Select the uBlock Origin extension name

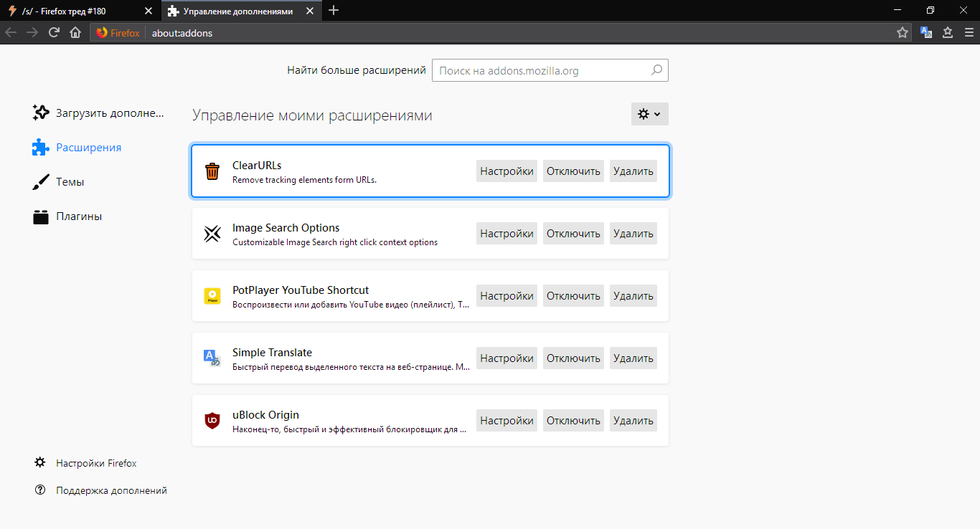click(265, 415)
